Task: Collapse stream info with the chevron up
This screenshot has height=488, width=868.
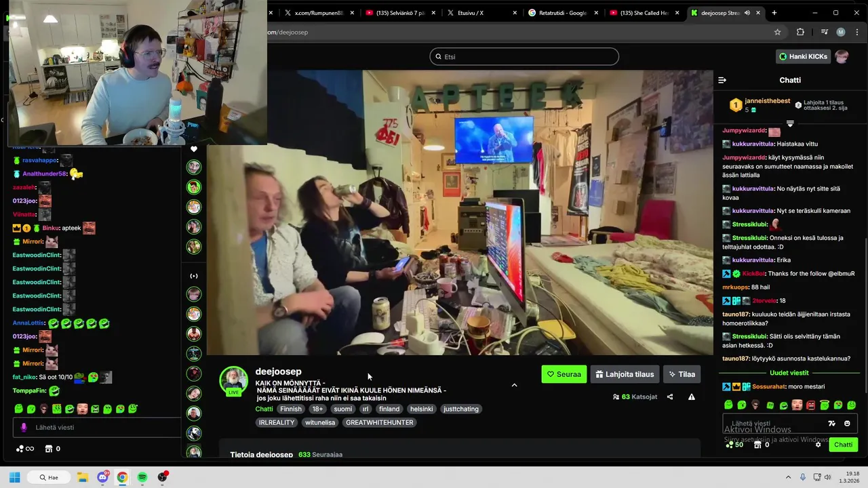Action: pyautogui.click(x=514, y=385)
